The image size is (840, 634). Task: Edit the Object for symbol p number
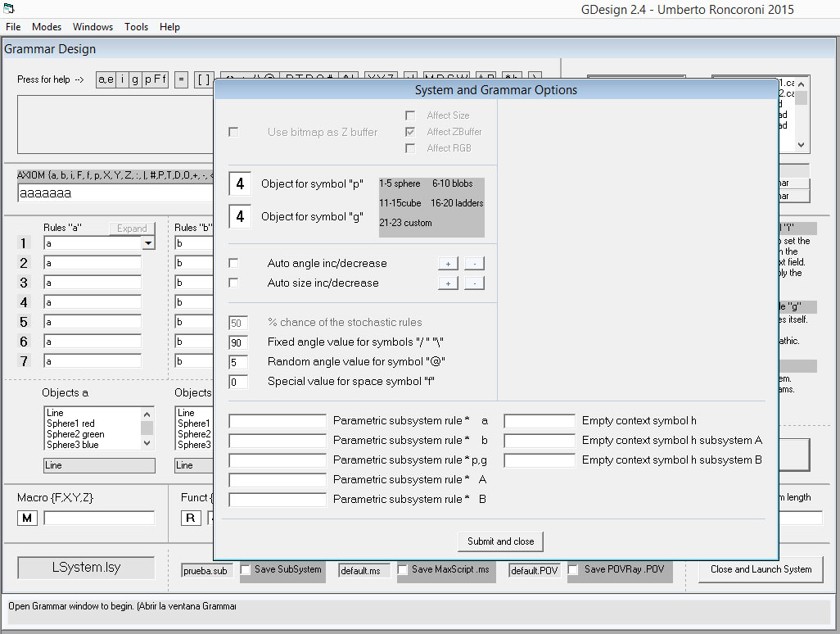[x=240, y=183]
